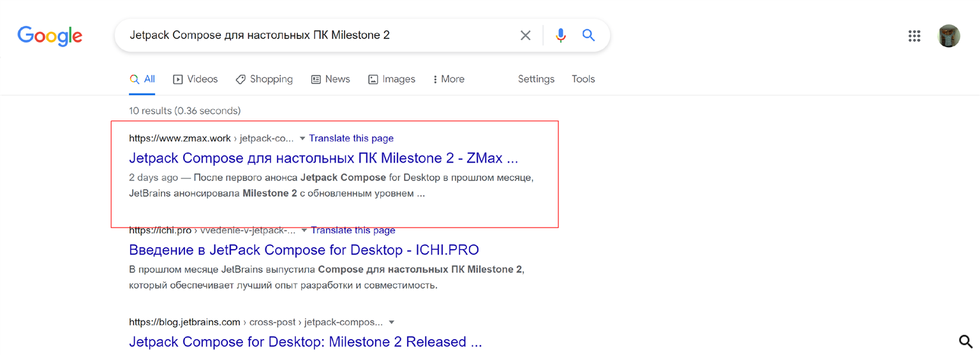Switch to the Images tab
The width and height of the screenshot is (980, 355).
(392, 79)
